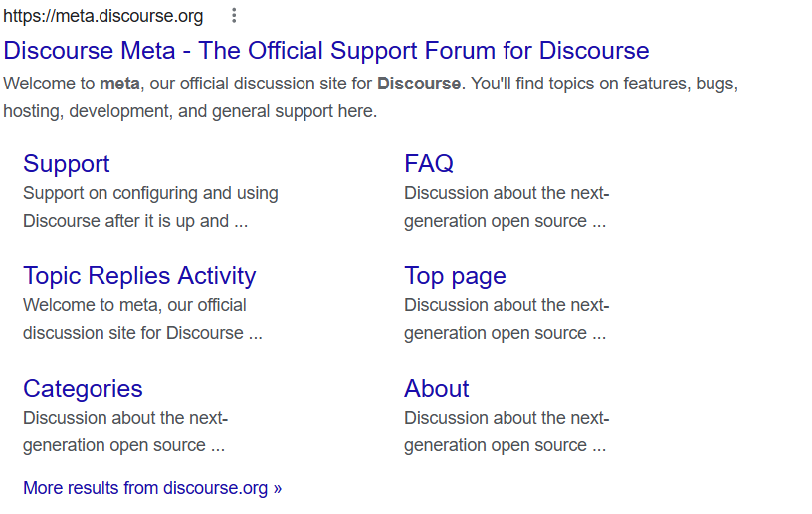Open the Support sitelink
The width and height of the screenshot is (812, 514).
coord(66,164)
